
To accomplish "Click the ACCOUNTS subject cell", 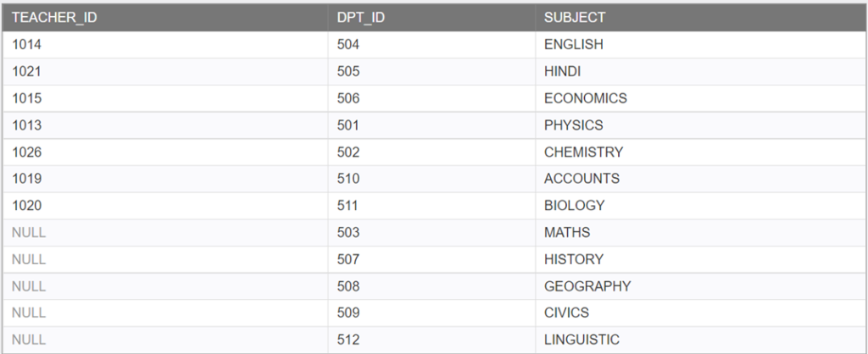I will [701, 179].
